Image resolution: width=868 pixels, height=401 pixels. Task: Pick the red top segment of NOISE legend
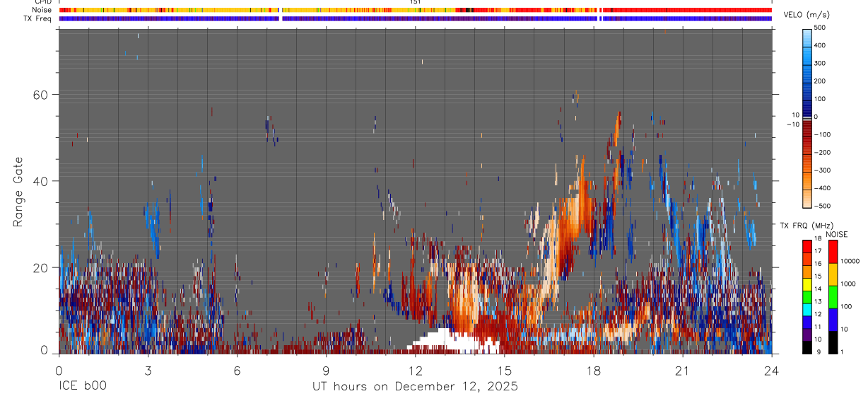pos(833,252)
